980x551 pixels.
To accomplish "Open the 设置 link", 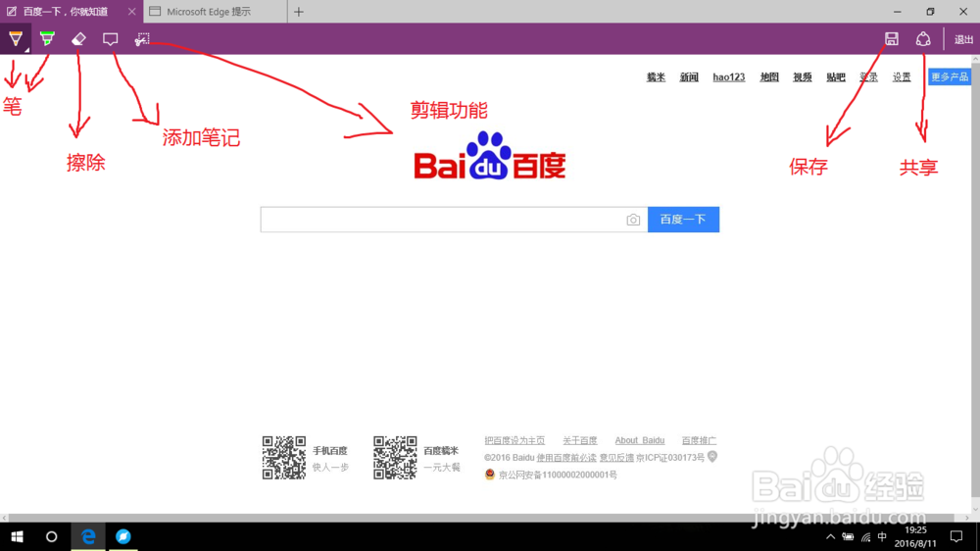I will point(902,76).
